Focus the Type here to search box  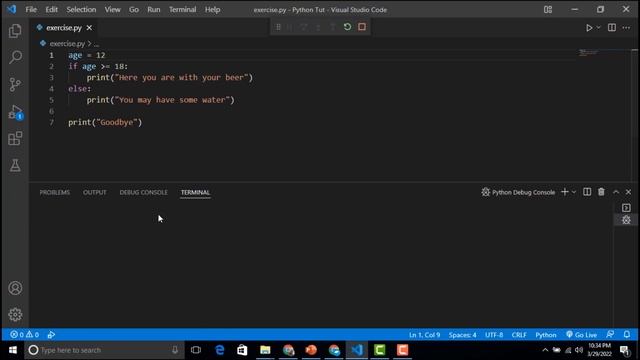click(x=104, y=350)
